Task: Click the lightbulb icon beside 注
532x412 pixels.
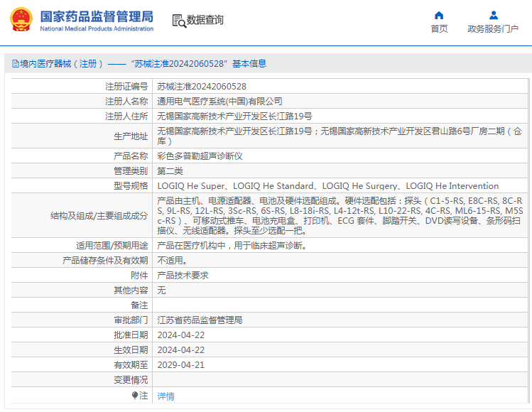Action: point(135,396)
